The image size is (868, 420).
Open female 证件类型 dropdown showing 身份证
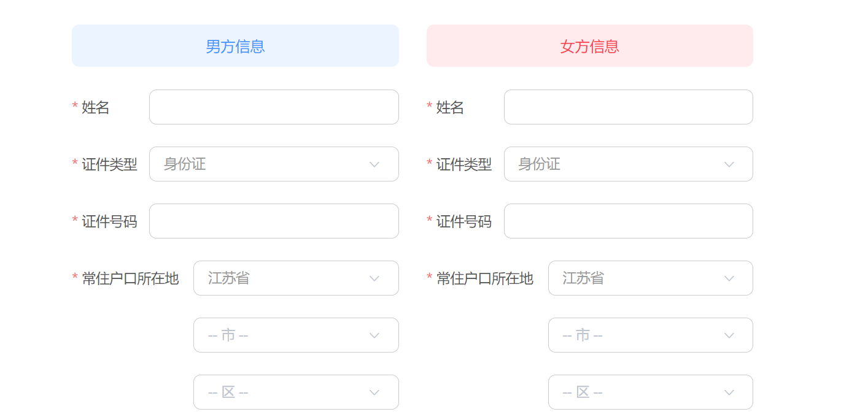628,164
